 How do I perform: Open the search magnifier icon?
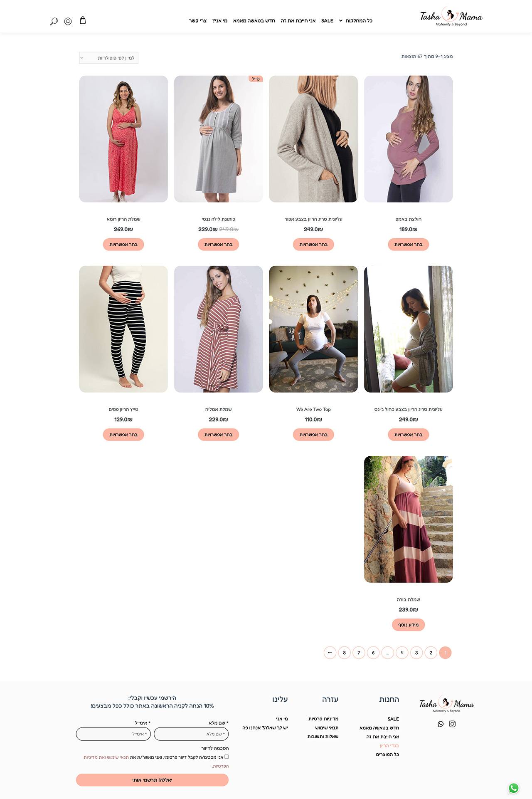pyautogui.click(x=54, y=21)
